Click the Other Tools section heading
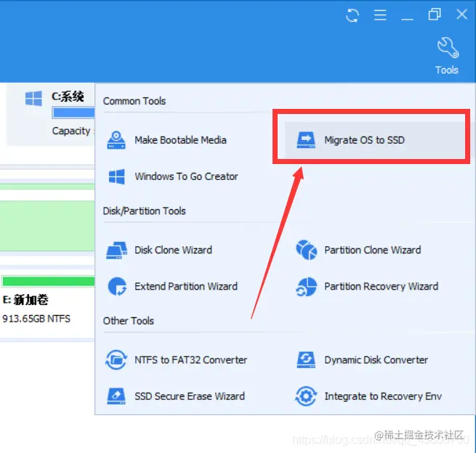Screen dimensions: 476x453 click(x=129, y=321)
